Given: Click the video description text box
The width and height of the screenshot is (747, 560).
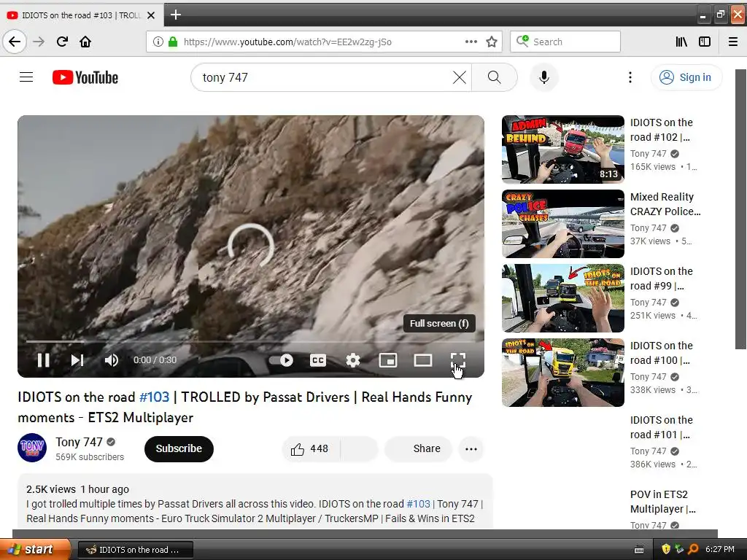Looking at the screenshot, I should [255, 501].
